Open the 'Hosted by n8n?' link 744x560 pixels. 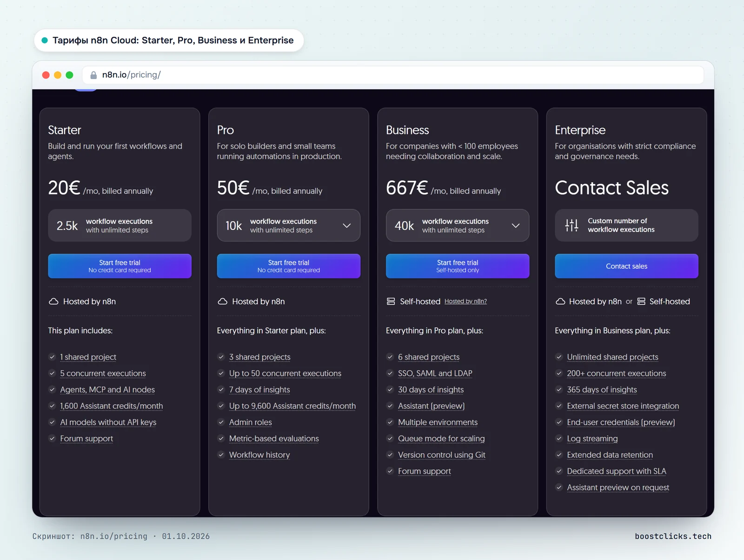coord(465,301)
